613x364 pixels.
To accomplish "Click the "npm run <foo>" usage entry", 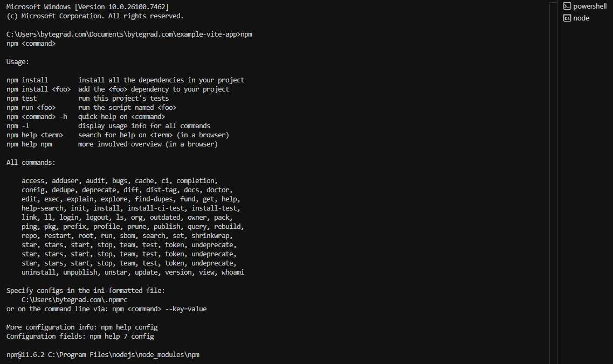I will tap(31, 108).
